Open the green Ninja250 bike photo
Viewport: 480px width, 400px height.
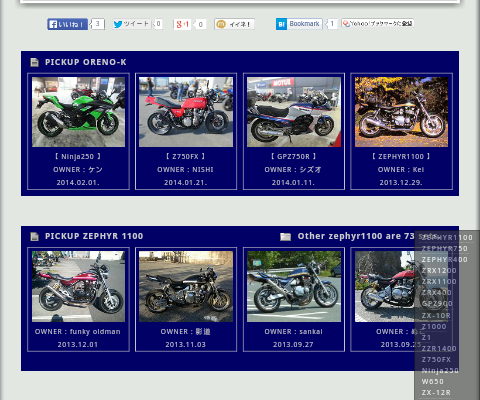tap(78, 112)
